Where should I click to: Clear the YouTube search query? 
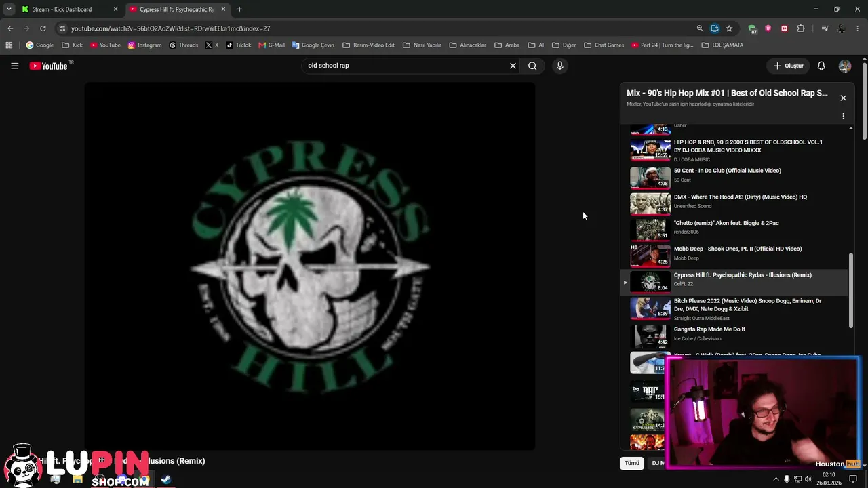[x=513, y=66]
